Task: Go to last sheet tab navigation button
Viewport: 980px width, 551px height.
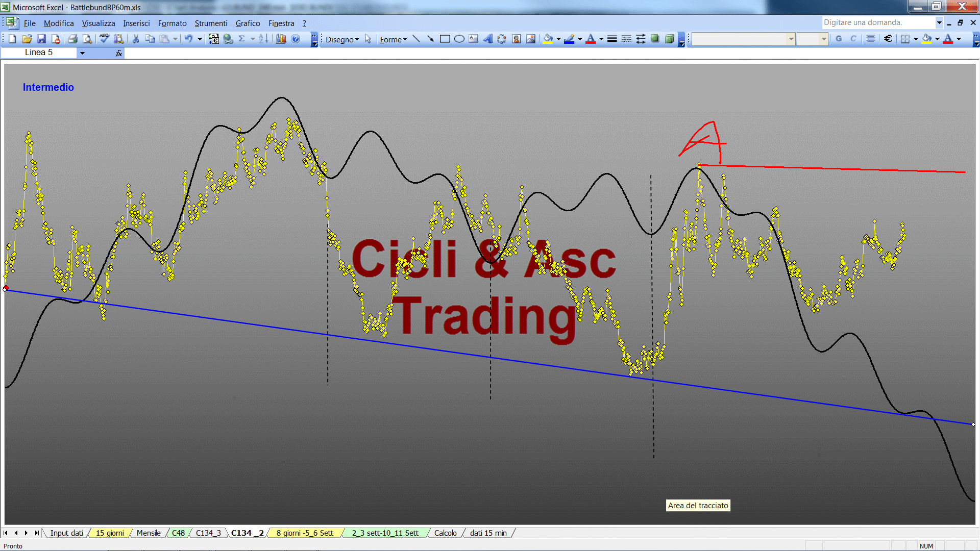Action: pyautogui.click(x=37, y=533)
